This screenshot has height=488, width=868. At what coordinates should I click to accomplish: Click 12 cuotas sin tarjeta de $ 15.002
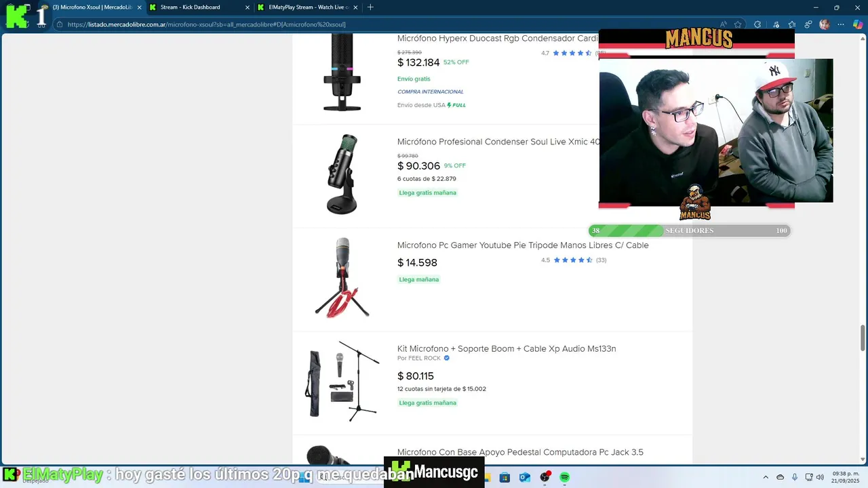[441, 389]
